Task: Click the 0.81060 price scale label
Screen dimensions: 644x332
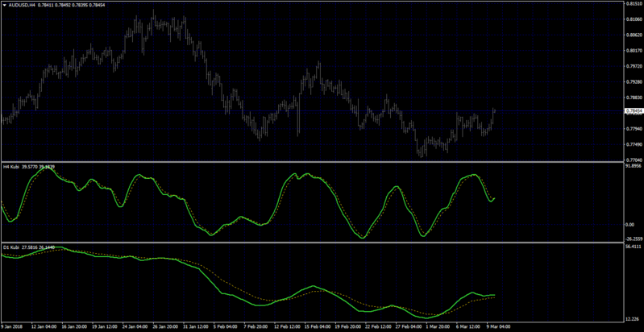Action: coord(633,19)
